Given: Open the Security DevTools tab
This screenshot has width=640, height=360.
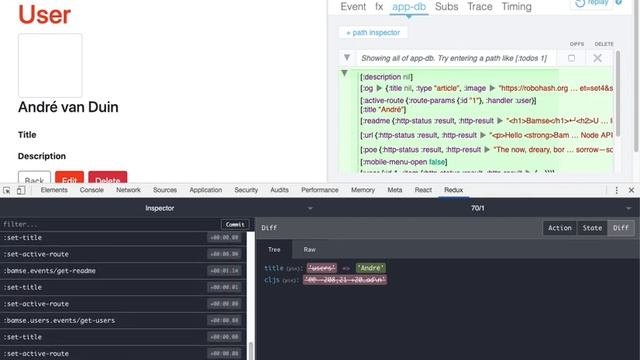Looking at the screenshot, I should point(246,190).
